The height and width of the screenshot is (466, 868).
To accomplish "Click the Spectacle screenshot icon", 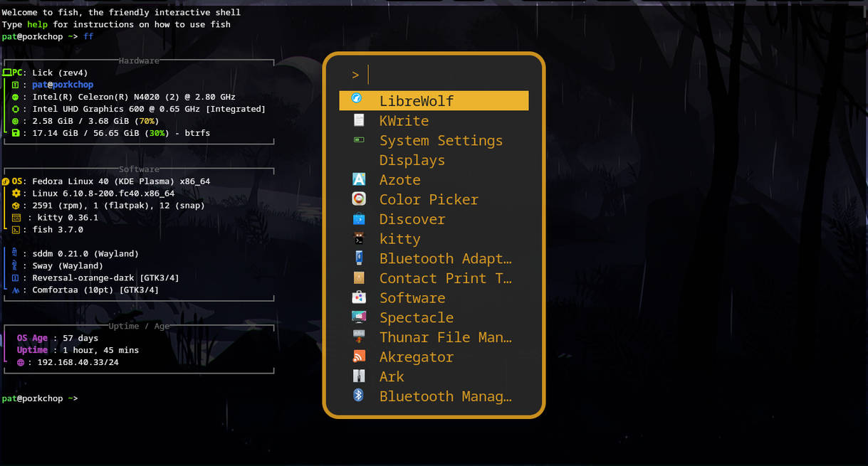I will pos(359,317).
